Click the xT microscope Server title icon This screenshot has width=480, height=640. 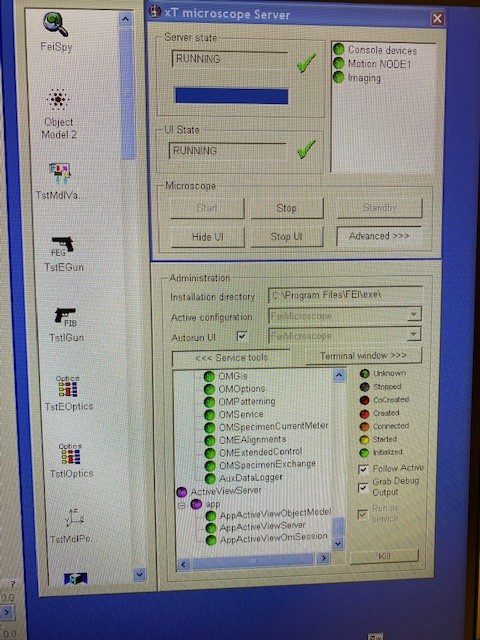point(155,12)
